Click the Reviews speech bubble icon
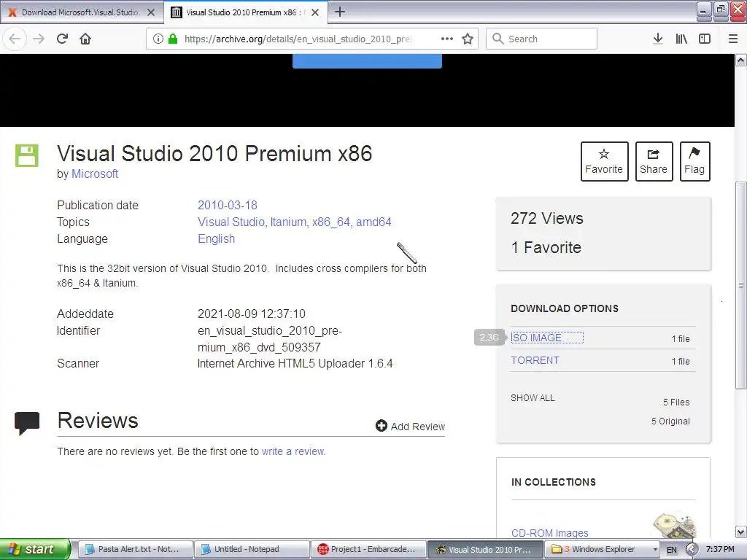 27,423
